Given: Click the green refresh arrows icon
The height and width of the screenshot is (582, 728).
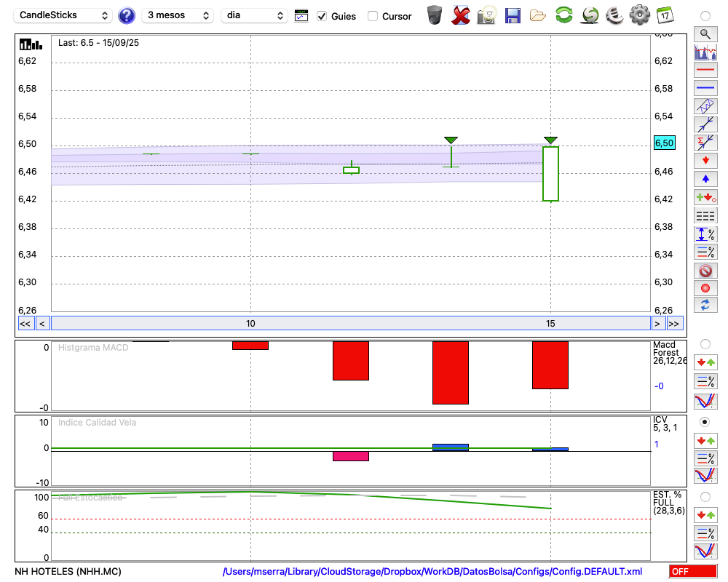Looking at the screenshot, I should tap(563, 15).
